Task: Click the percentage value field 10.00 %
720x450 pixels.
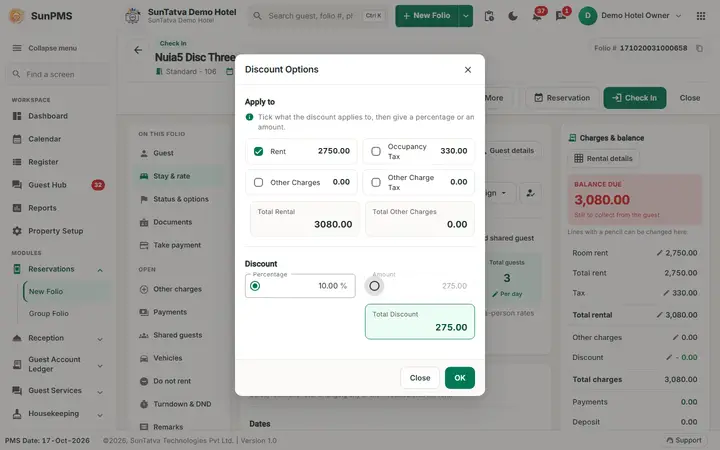Action: (300, 286)
